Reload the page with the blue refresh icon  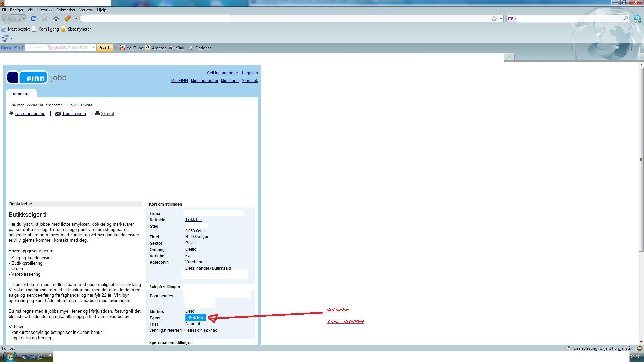point(33,19)
